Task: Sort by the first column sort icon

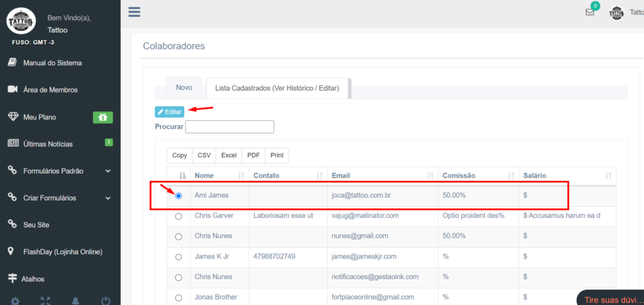Action: pos(183,175)
